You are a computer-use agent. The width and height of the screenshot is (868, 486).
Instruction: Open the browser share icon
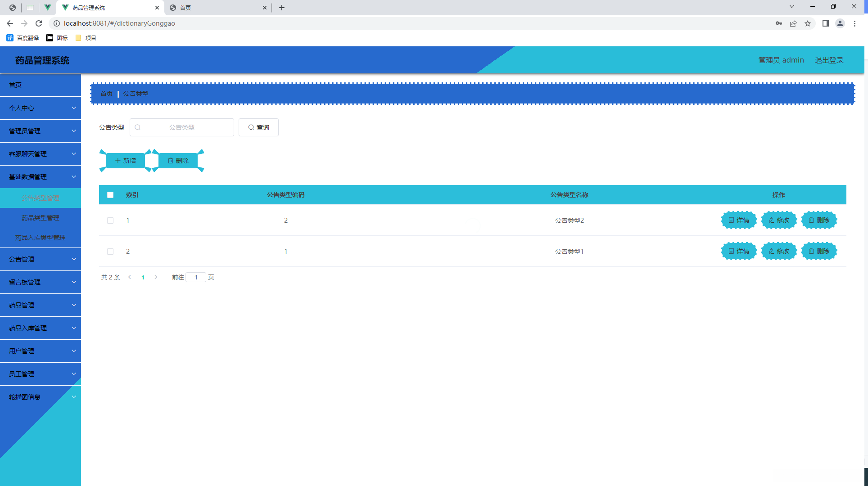click(x=793, y=23)
